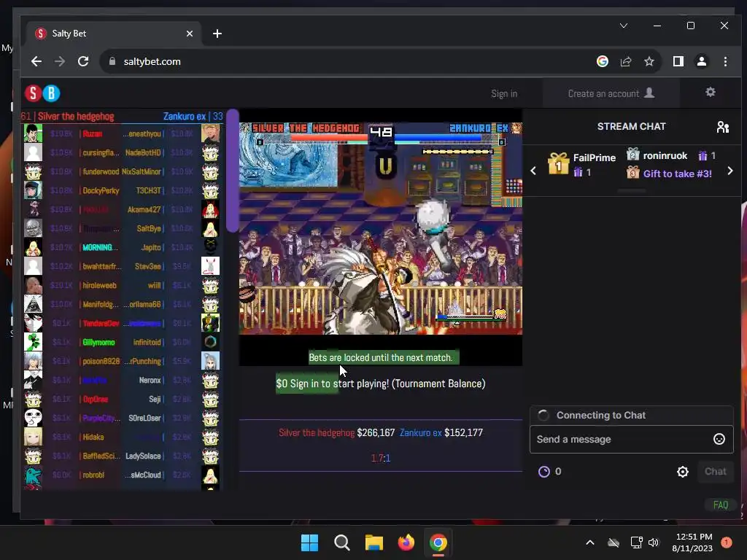The image size is (747, 560).
Task: Reload the saltybet.com page
Action: click(x=83, y=61)
